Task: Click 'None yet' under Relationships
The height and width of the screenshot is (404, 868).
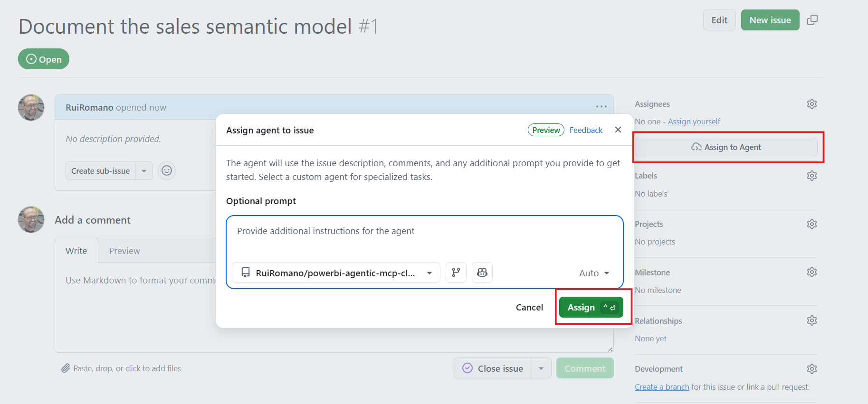Action: pos(650,338)
